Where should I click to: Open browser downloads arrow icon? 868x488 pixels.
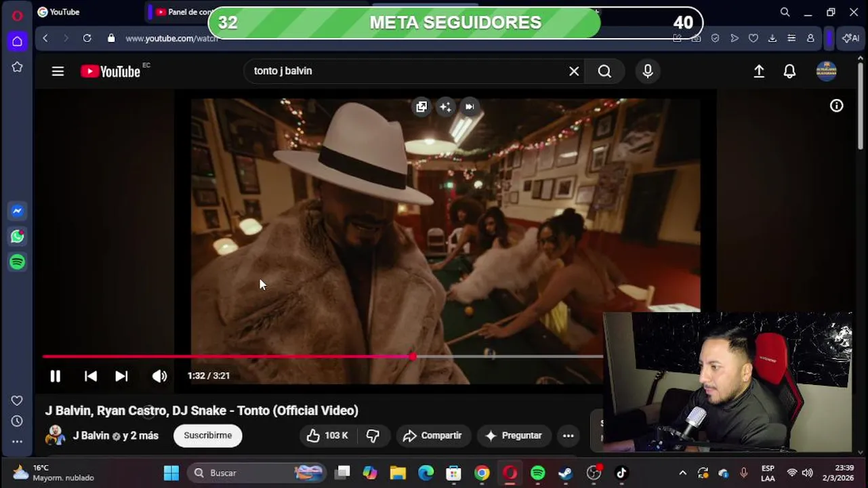772,39
